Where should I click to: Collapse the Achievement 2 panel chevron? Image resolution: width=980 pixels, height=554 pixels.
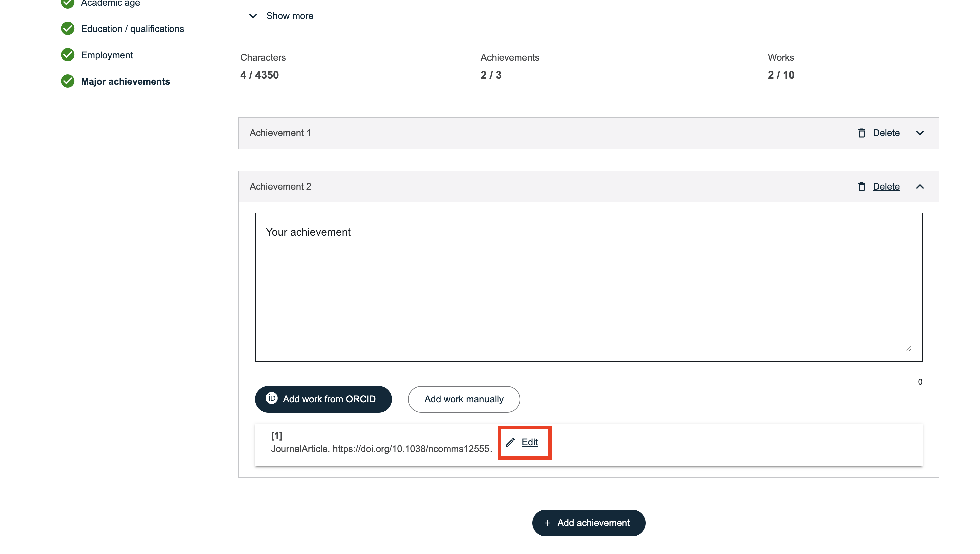tap(920, 187)
